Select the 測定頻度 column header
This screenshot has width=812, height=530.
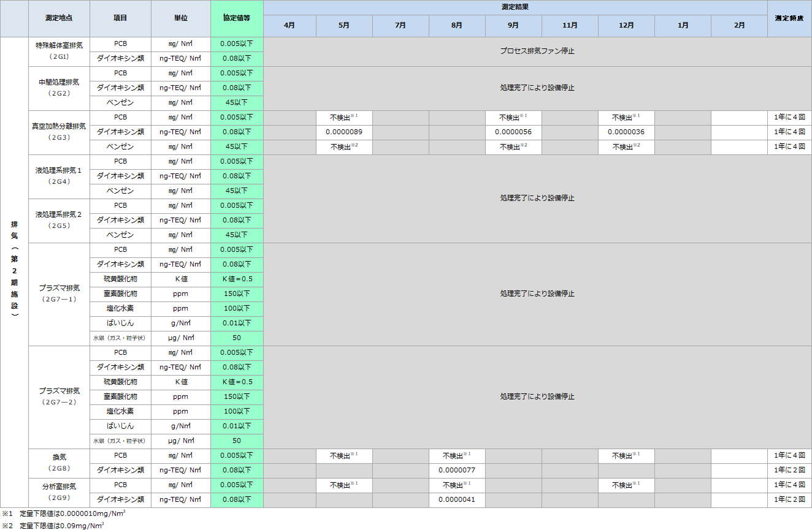point(789,18)
